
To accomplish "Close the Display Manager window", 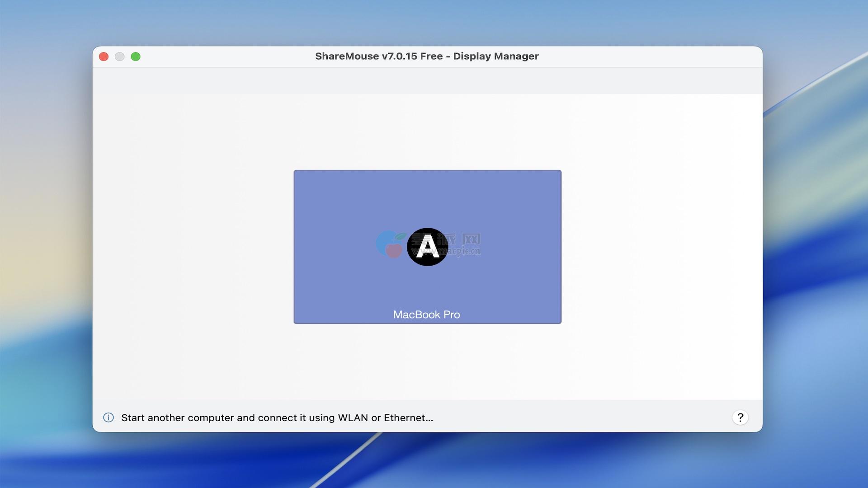I will [104, 56].
